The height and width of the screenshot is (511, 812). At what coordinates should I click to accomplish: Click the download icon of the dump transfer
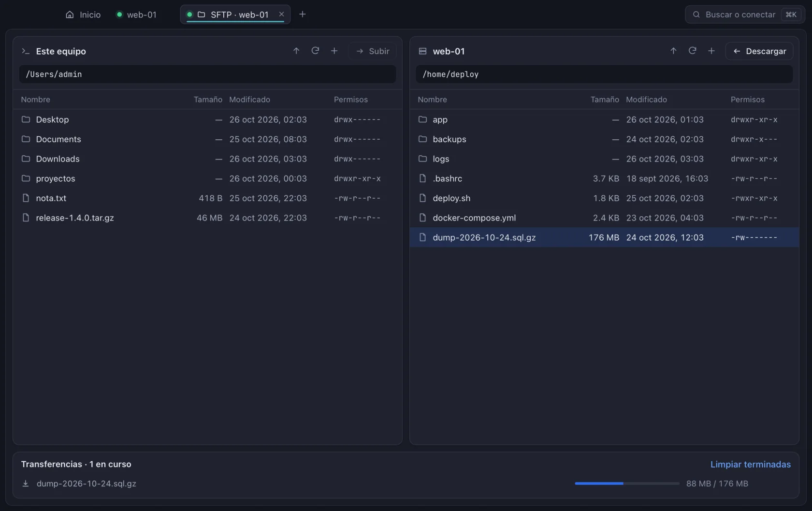pos(26,483)
